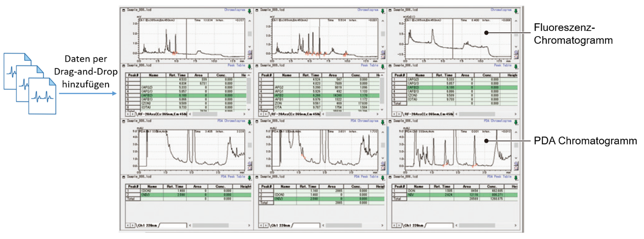644x239 pixels.
Task: Click green pin icon of Sample_006 fluorescence Peak Table
Action: point(516,67)
